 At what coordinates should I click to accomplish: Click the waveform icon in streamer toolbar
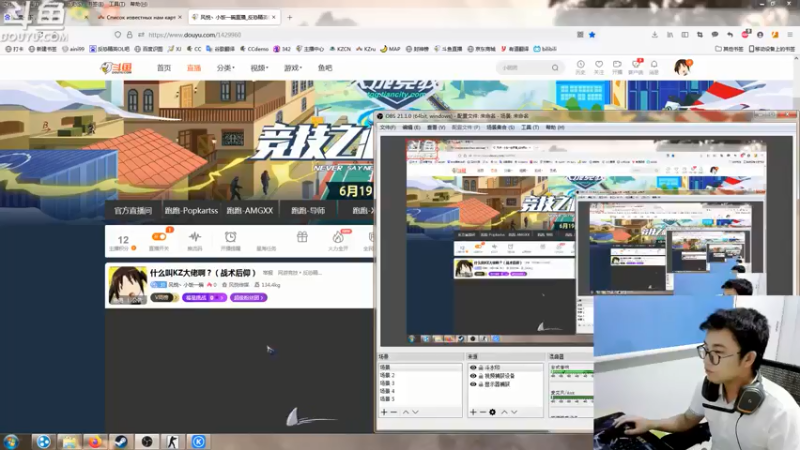click(195, 237)
